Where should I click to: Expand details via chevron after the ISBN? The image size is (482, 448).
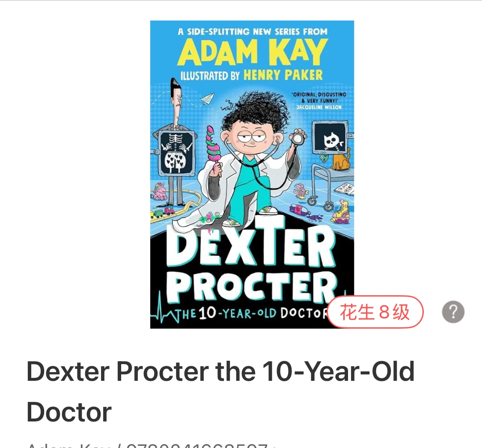coord(275,446)
